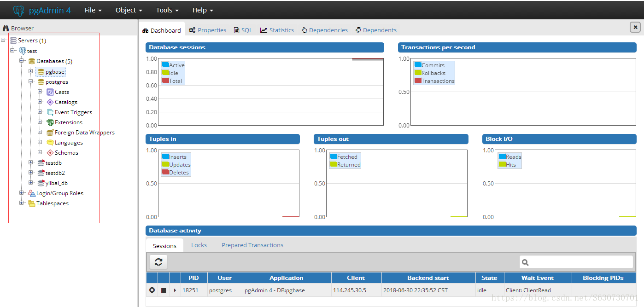Open the Help menu

tap(203, 10)
